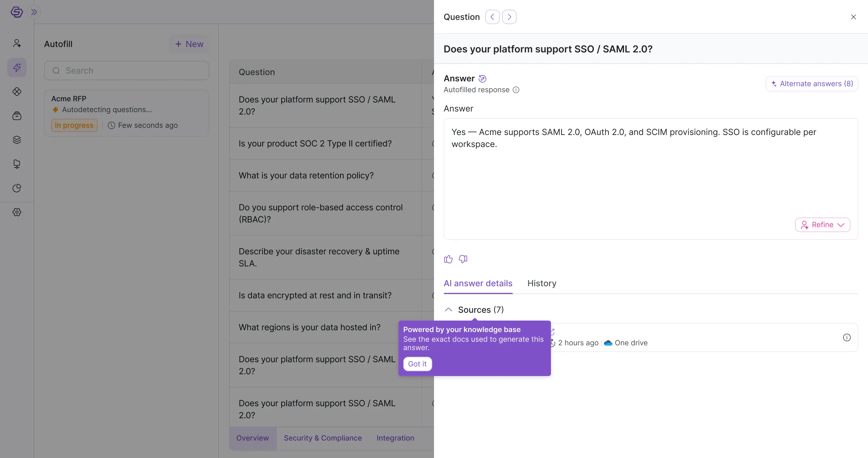The height and width of the screenshot is (458, 868).
Task: Click the Autofill lightning sidebar icon
Action: click(x=17, y=67)
